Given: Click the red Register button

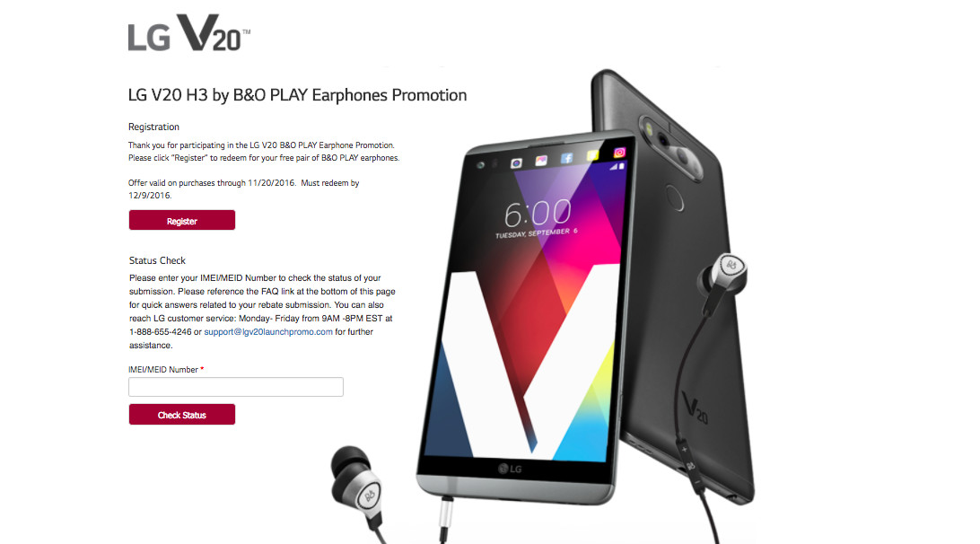Looking at the screenshot, I should tap(182, 220).
